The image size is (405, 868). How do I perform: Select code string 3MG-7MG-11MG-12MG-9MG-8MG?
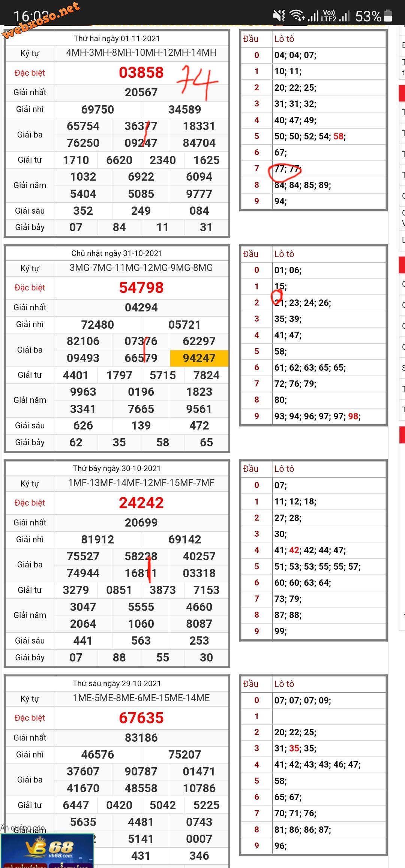click(141, 268)
